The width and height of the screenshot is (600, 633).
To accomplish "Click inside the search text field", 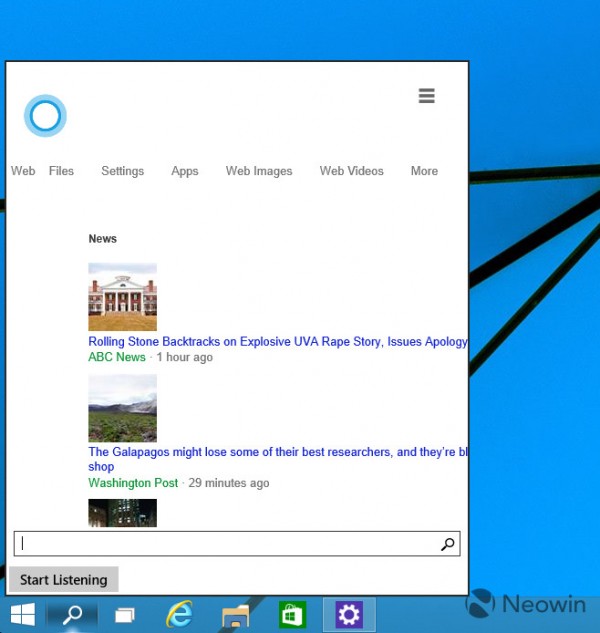I will (225, 544).
